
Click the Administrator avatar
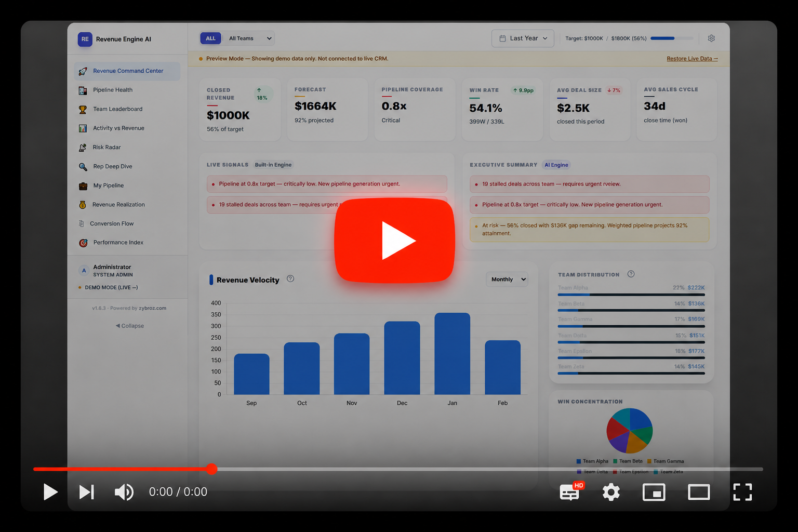point(84,271)
